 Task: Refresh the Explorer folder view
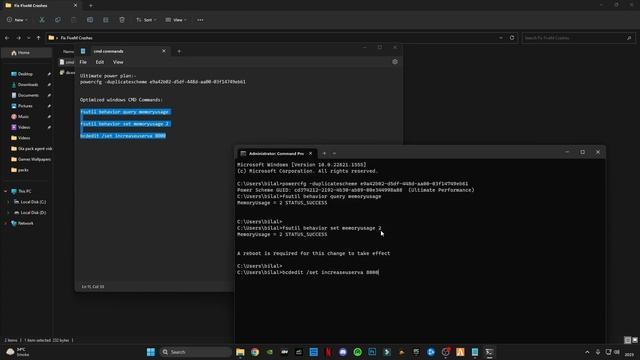(x=512, y=38)
